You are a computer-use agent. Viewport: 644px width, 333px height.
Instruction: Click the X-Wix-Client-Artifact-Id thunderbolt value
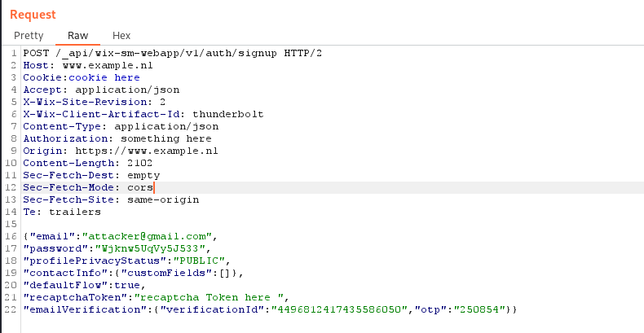pyautogui.click(x=228, y=114)
